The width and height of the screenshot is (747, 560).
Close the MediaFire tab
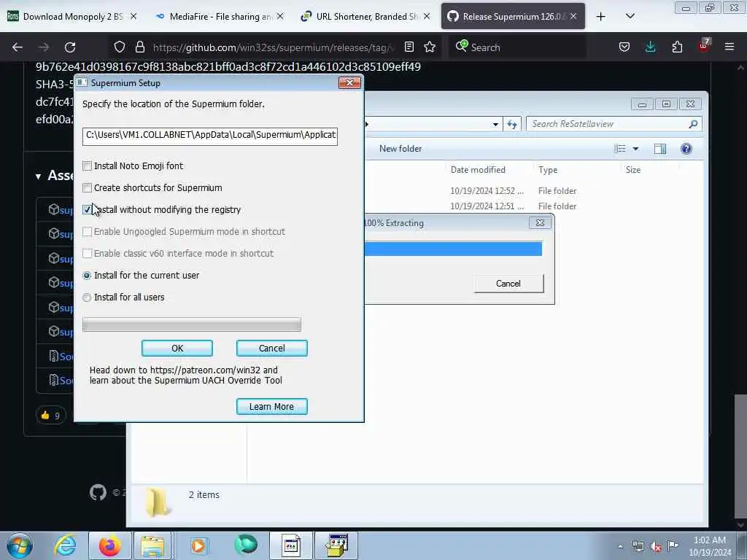pyautogui.click(x=280, y=16)
